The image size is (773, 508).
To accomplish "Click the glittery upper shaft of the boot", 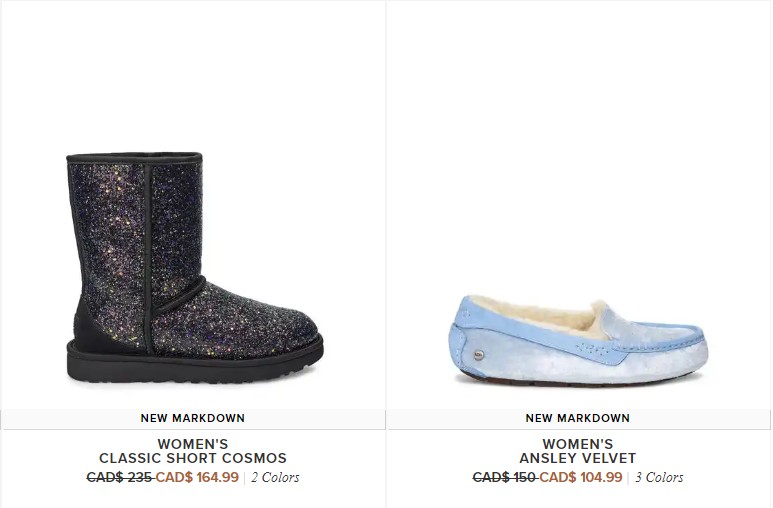I will [136, 222].
